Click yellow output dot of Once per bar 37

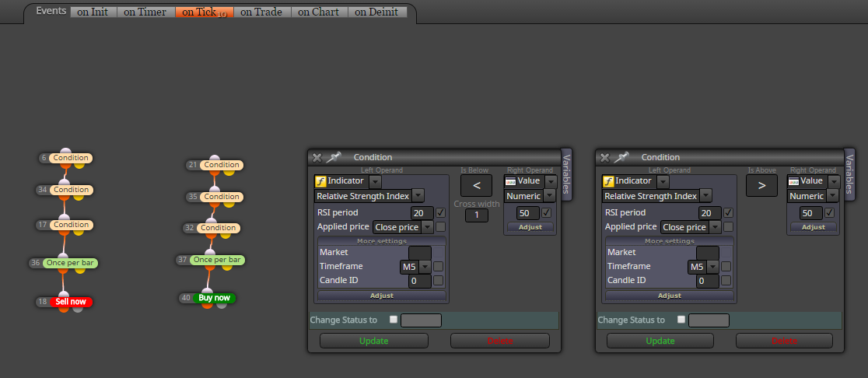(x=226, y=266)
